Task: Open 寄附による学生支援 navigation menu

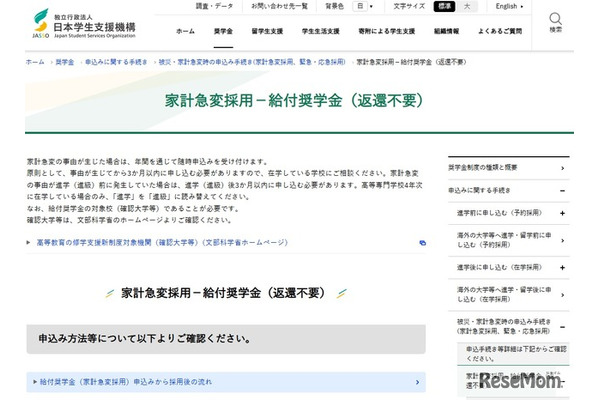Action: click(386, 31)
